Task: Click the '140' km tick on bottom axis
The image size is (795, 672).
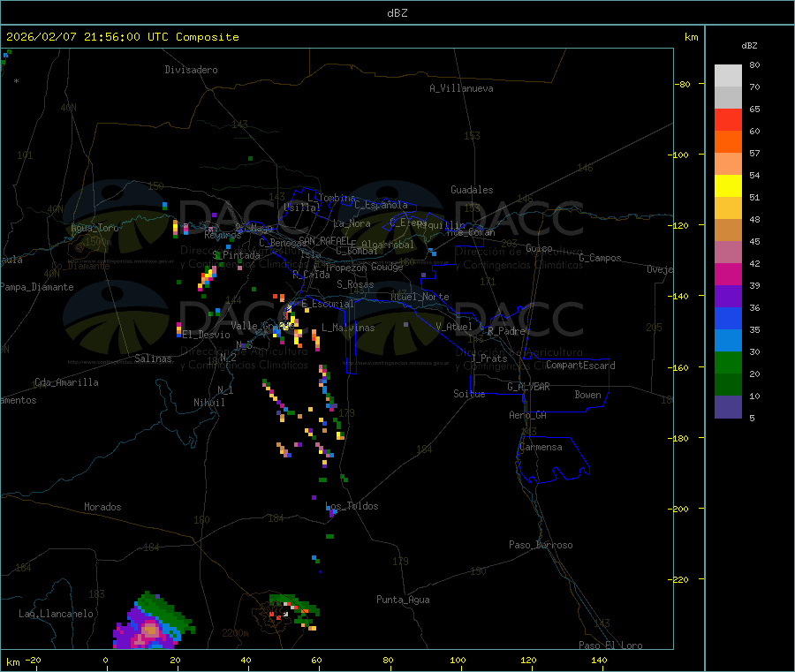Action: [599, 660]
